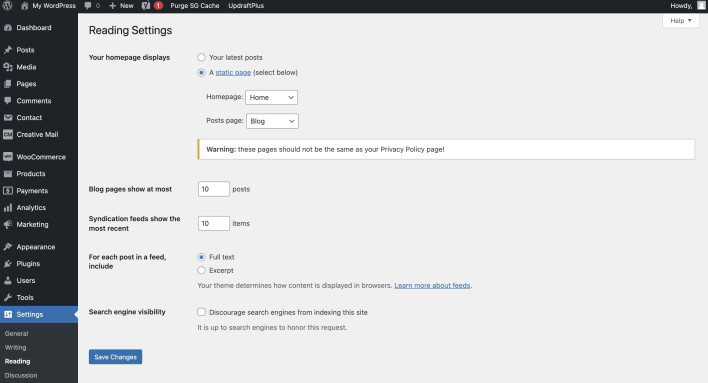The image size is (708, 383).
Task: Click the Dashboard gauge icon in sidebar
Action: point(8,28)
